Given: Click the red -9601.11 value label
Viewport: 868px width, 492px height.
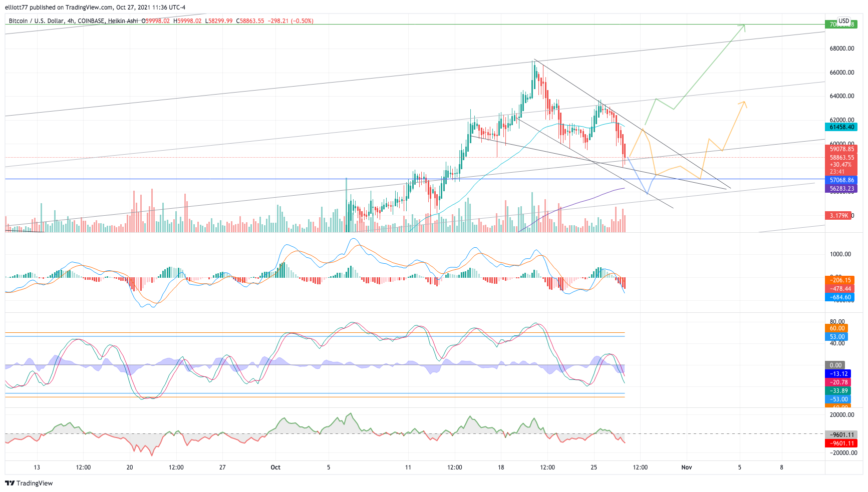Looking at the screenshot, I should pos(841,443).
